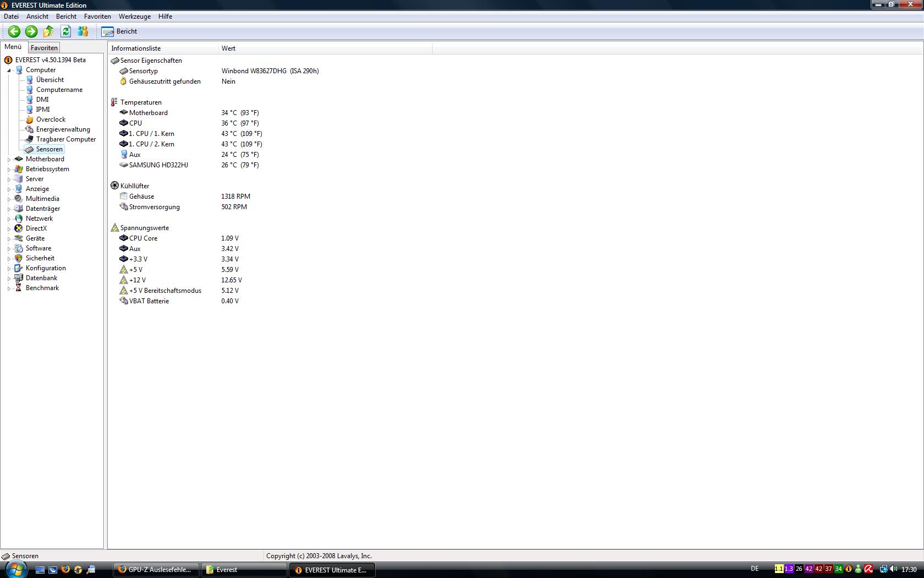924x578 pixels.
Task: Expand the Multimedia tree node
Action: [9, 199]
